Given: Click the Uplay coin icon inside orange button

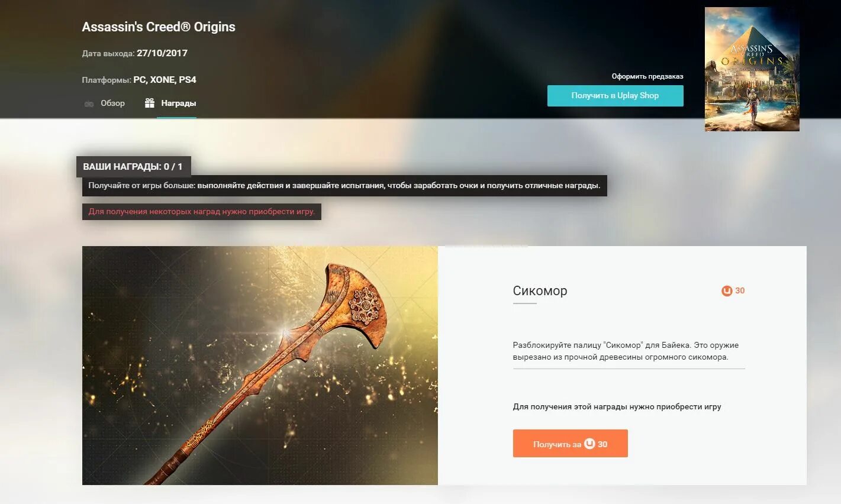Looking at the screenshot, I should click(589, 444).
